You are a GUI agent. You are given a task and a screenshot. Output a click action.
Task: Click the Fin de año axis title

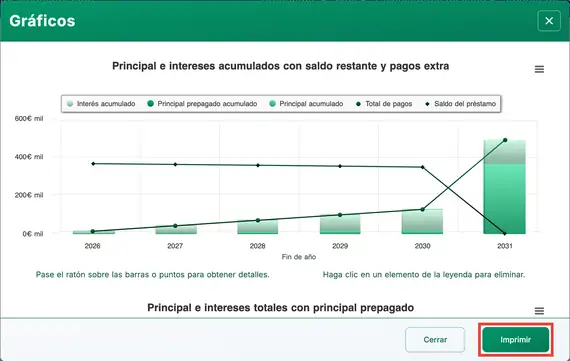click(x=298, y=257)
